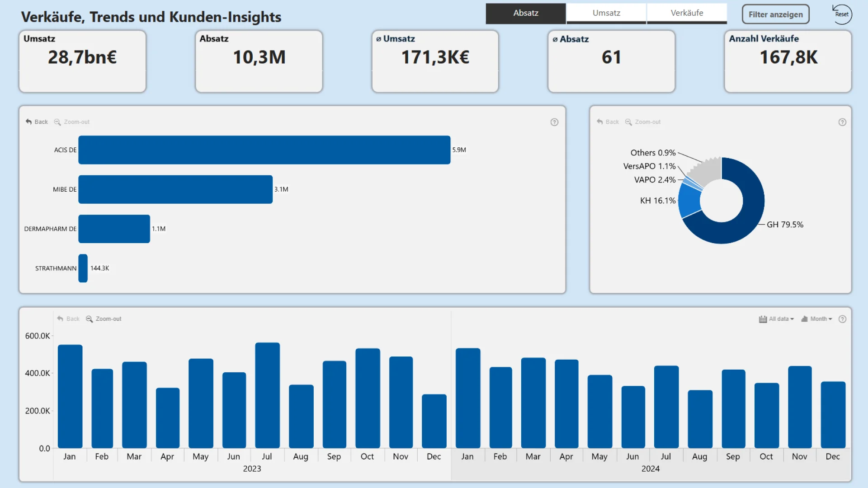Screen dimensions: 868x488
Task: Switch to the Verkäufe tab
Action: pyautogui.click(x=687, y=13)
